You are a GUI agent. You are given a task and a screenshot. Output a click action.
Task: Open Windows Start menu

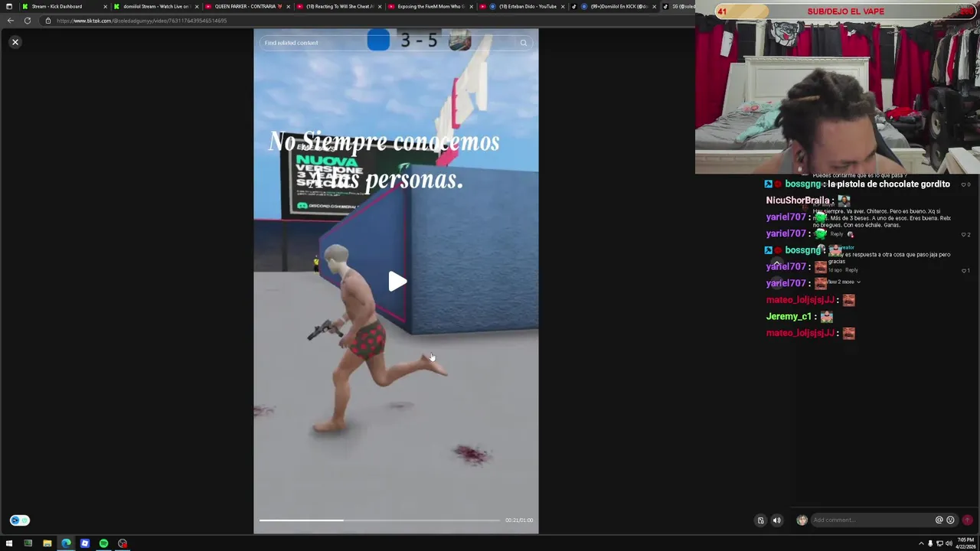coord(9,543)
